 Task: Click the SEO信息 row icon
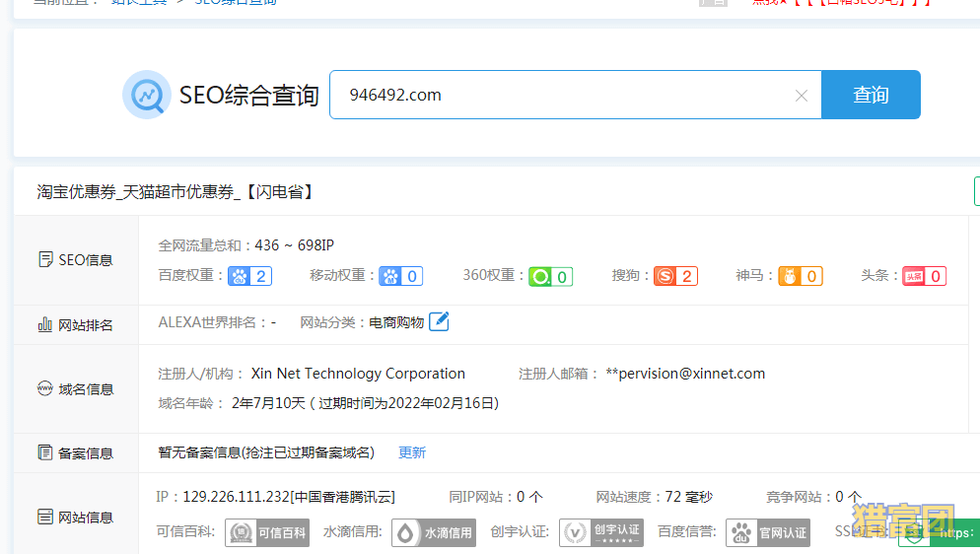click(45, 260)
